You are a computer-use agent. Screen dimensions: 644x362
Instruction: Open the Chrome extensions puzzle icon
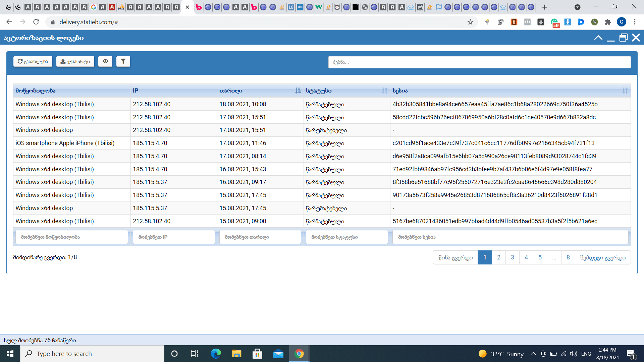pyautogui.click(x=608, y=22)
